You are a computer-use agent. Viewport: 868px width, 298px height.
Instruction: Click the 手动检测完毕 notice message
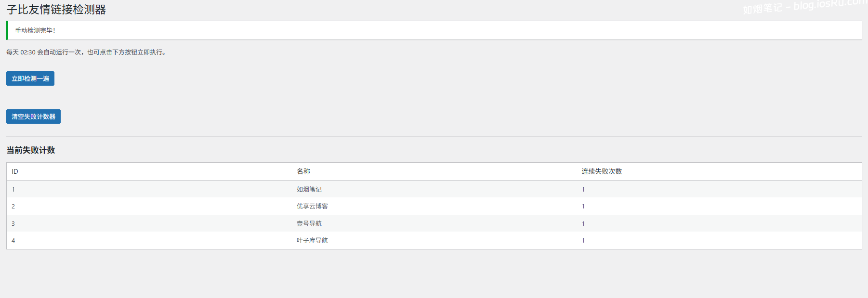35,30
